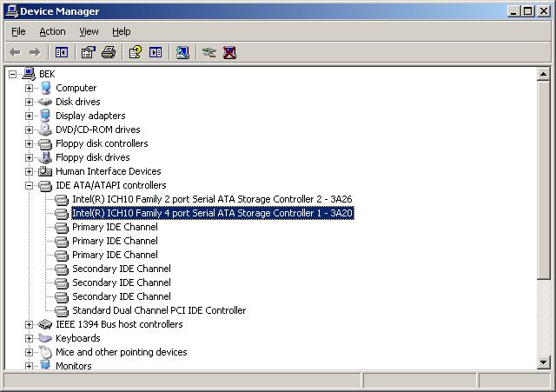Click the Back arrow toolbar button
This screenshot has height=392, width=556.
tap(15, 52)
